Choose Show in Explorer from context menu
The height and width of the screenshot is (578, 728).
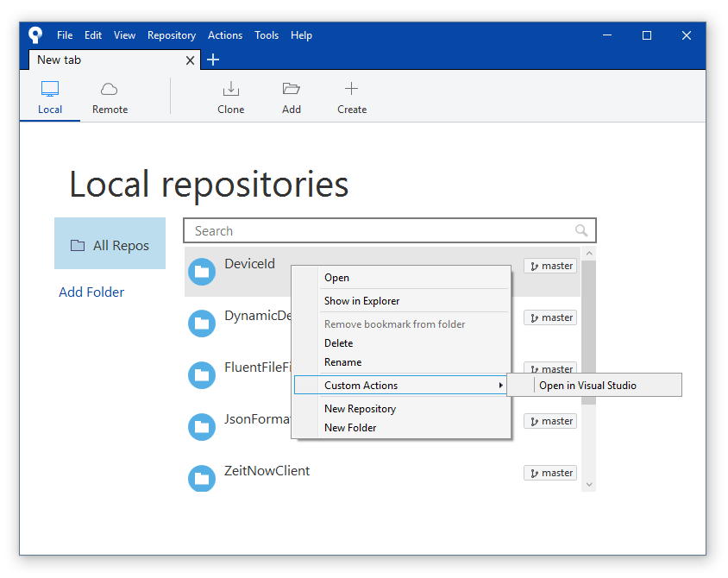tap(361, 301)
